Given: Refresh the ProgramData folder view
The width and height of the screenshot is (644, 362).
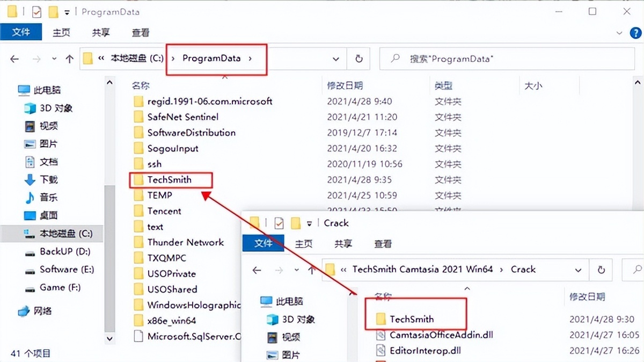Looking at the screenshot, I should coord(359,59).
